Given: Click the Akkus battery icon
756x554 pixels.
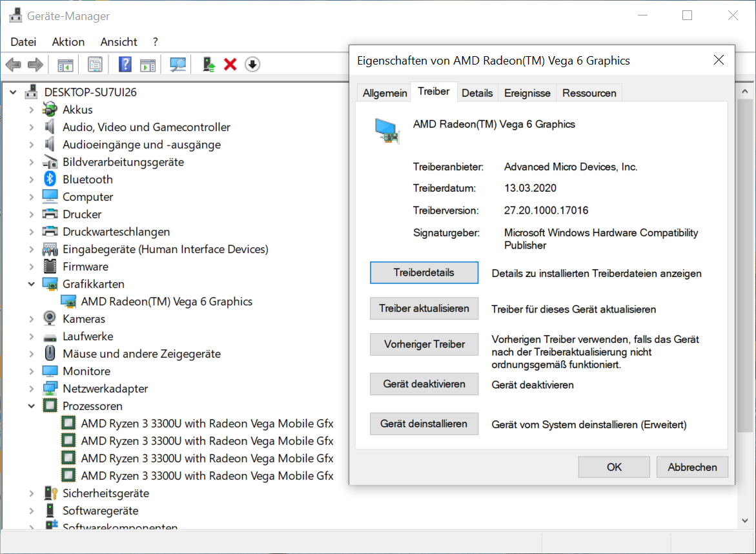Looking at the screenshot, I should (50, 110).
